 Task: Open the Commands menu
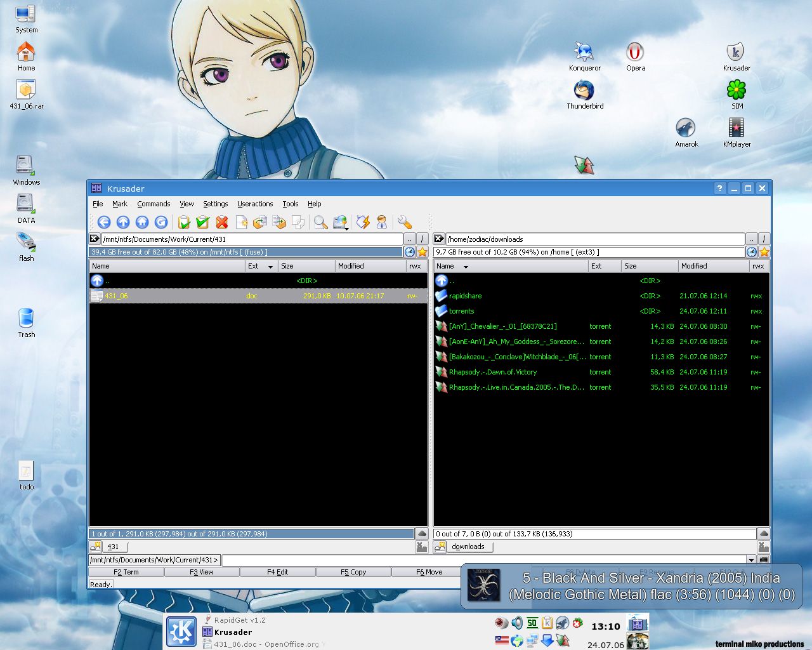(x=154, y=204)
